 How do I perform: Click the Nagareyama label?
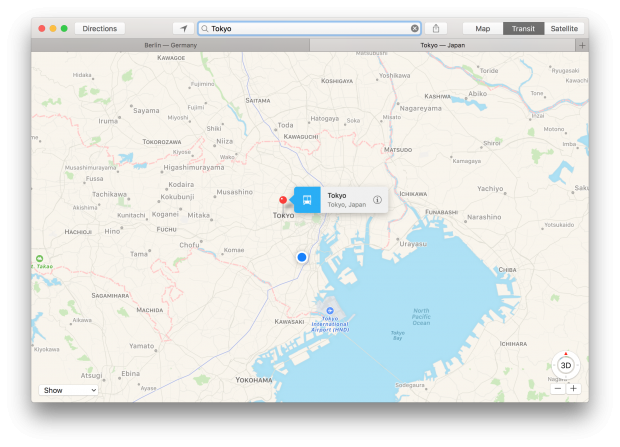pos(420,108)
